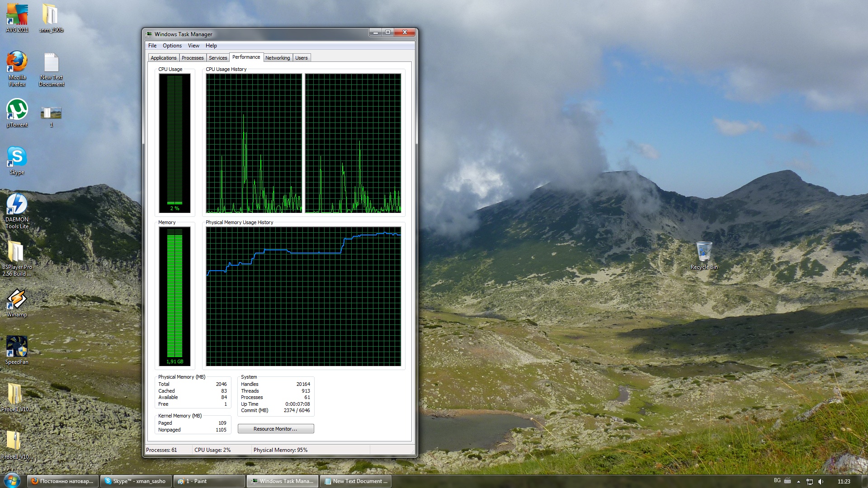
Task: Switch to the Networking tab
Action: pos(278,58)
